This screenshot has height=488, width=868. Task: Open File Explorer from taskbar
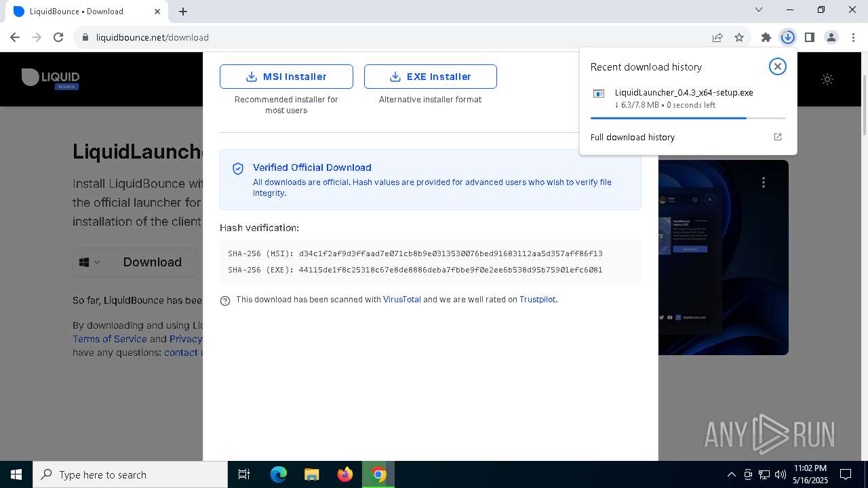[x=312, y=474]
